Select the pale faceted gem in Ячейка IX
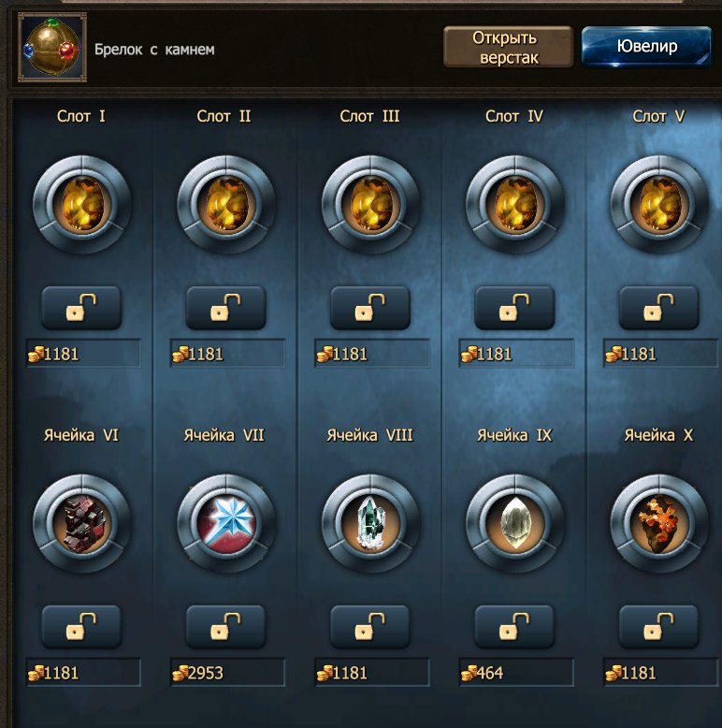 tap(515, 523)
